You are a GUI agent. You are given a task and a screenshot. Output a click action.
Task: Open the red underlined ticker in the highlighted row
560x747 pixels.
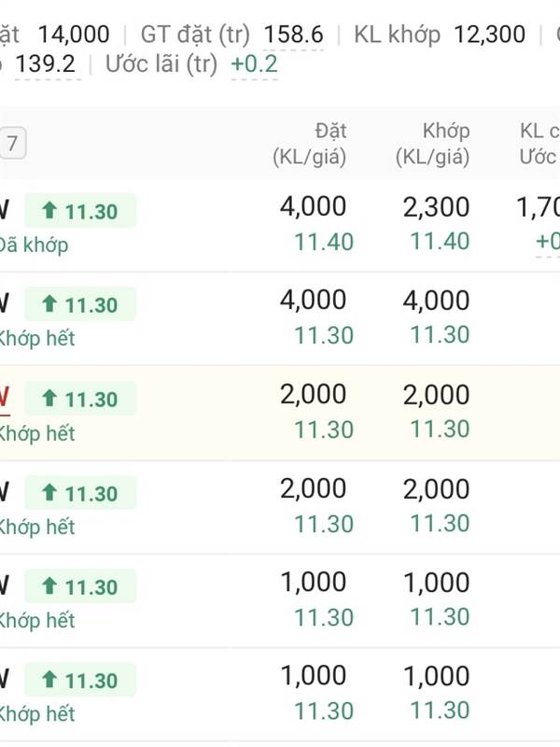pos(5,398)
